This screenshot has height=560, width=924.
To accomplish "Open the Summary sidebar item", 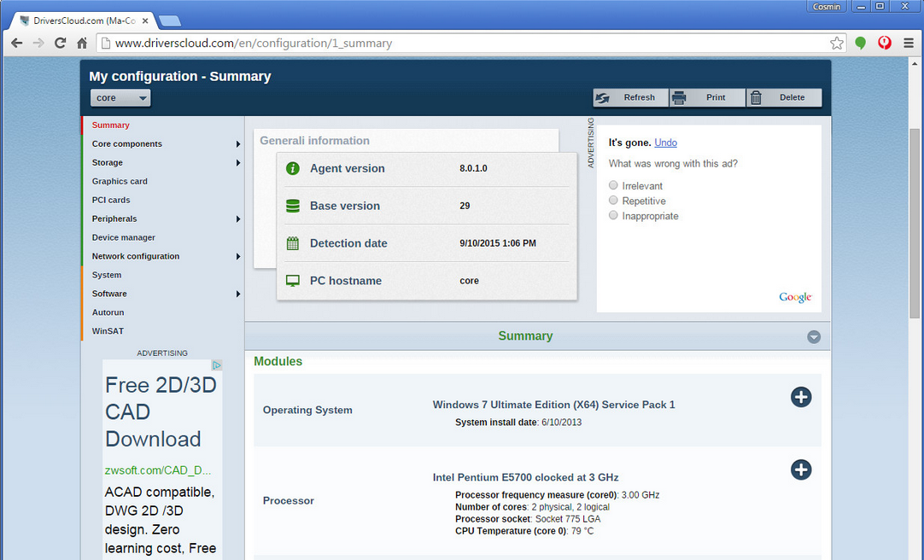I will pyautogui.click(x=111, y=125).
